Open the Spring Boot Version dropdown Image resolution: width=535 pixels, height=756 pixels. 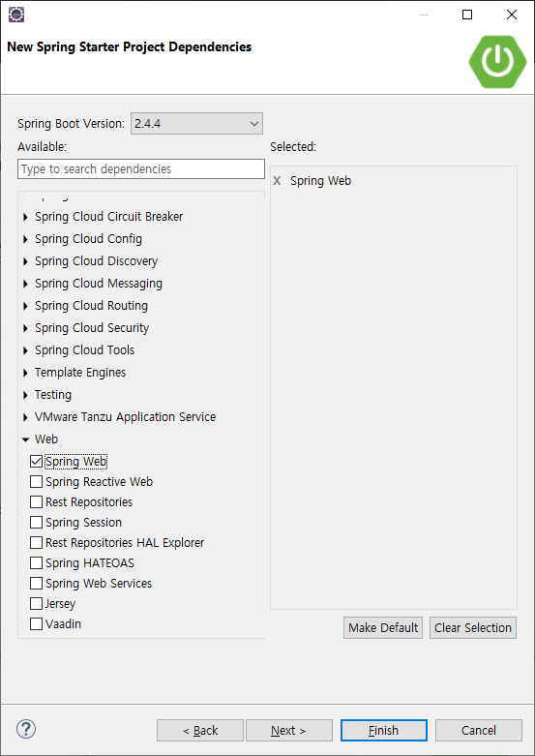point(196,124)
